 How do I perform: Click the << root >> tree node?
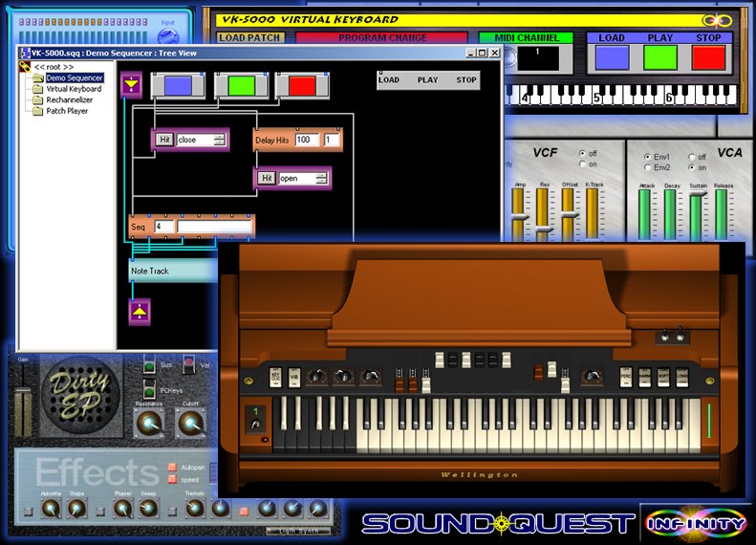(54, 67)
